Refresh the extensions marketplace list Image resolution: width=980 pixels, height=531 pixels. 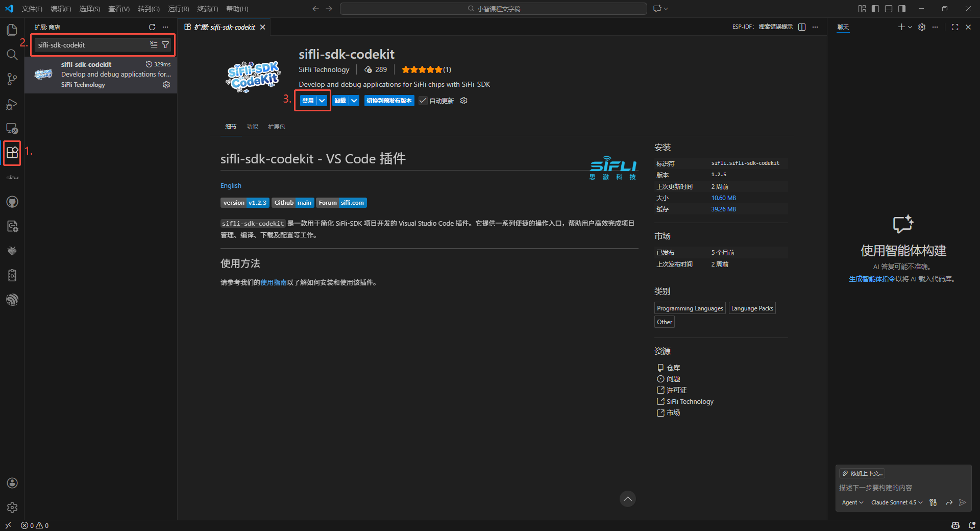click(152, 27)
